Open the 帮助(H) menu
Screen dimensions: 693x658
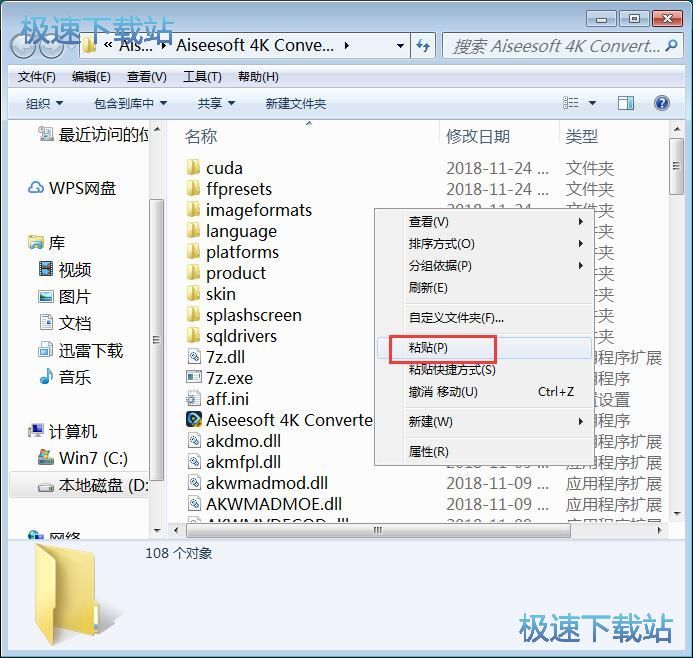(258, 77)
